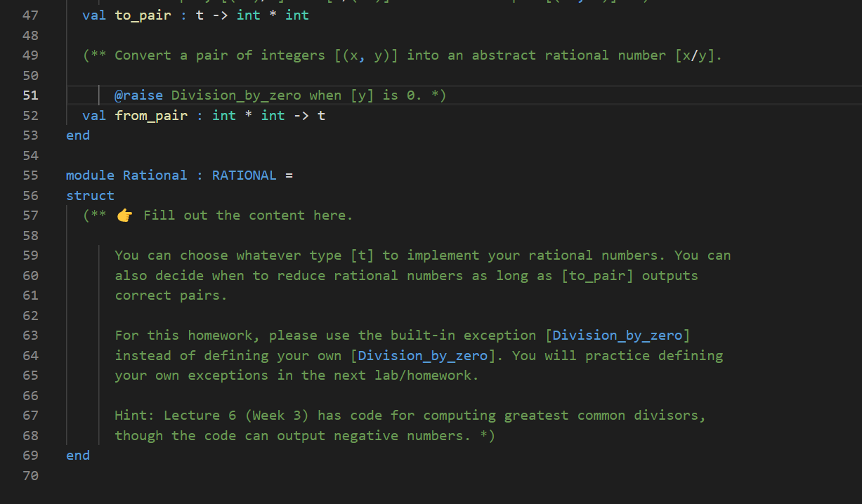Click the word Hint: on line 67
Image resolution: width=862 pixels, height=504 pixels.
(x=135, y=415)
